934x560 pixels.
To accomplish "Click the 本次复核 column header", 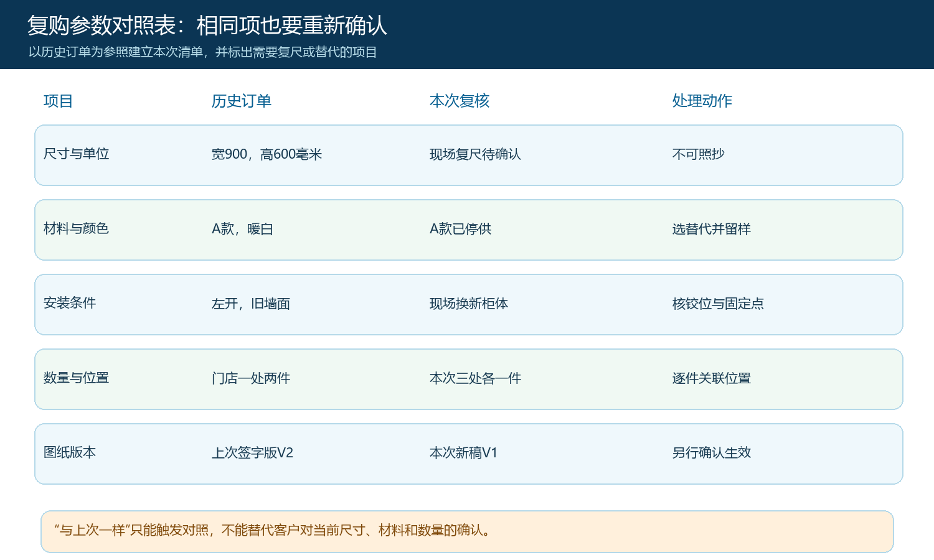I will (460, 101).
